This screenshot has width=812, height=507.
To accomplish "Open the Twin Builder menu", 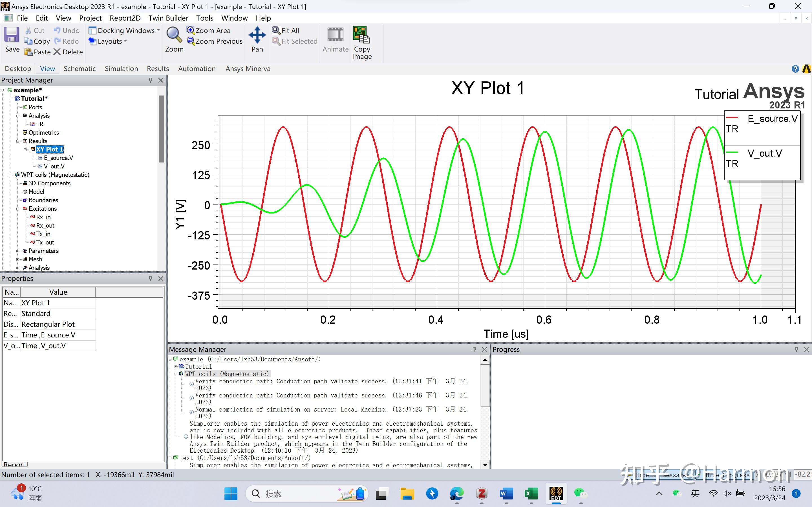I will [x=168, y=18].
